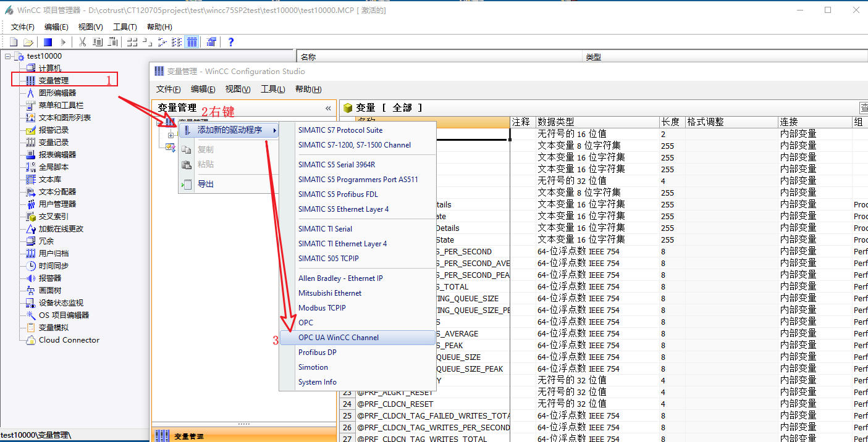This screenshot has width=868, height=442.
Task: Click the blue Deactivate runtime stop icon
Action: coord(48,42)
